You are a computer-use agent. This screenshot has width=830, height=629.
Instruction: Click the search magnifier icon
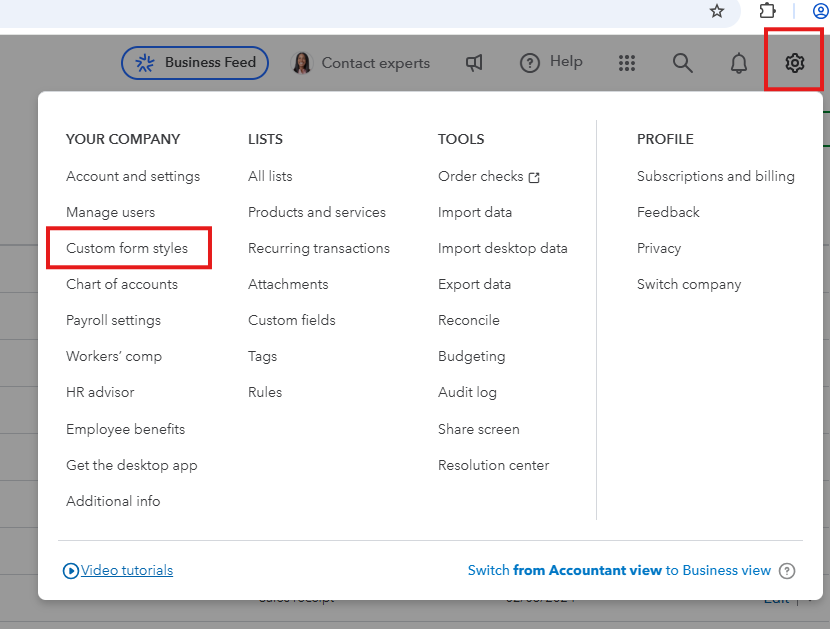[683, 63]
